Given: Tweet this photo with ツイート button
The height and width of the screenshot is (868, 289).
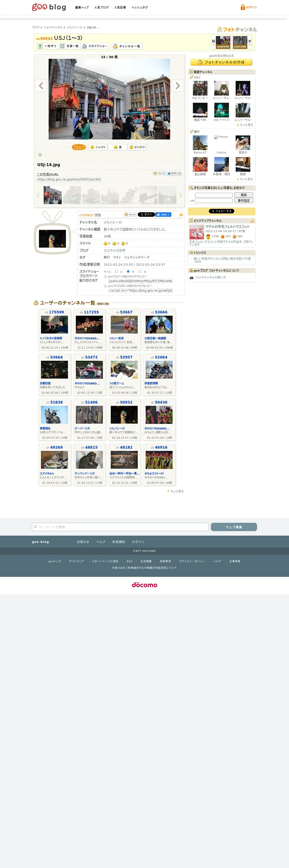Looking at the screenshot, I should [174, 173].
